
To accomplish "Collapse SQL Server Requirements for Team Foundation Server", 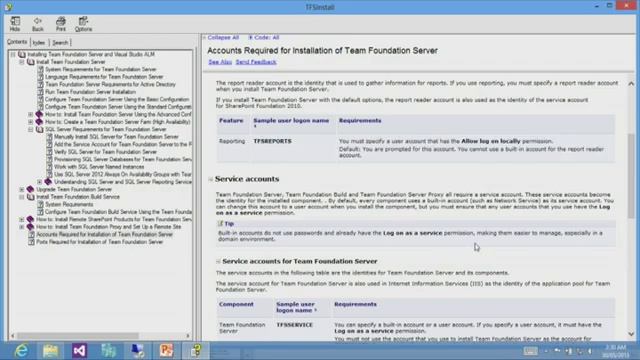I will point(31,129).
